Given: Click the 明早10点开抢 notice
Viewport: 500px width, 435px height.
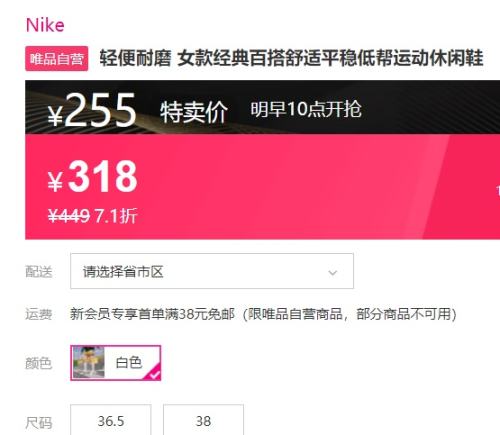Looking at the screenshot, I should coord(306,109).
